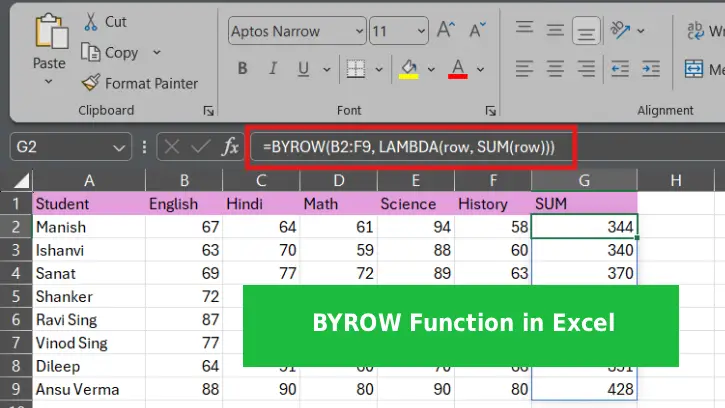The height and width of the screenshot is (408, 725).
Task: Cut the selection with scissors icon
Action: tap(91, 22)
